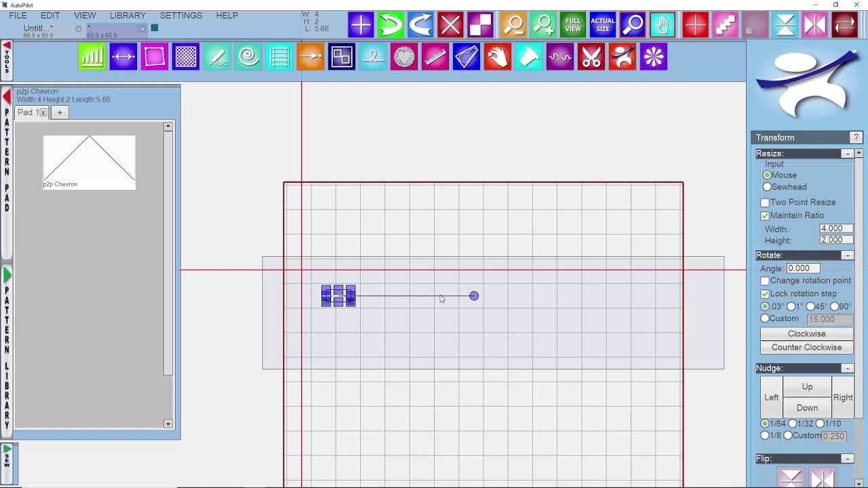Click the teal ladder rows icon
Viewport: 868px width, 488px height.
coord(279,57)
